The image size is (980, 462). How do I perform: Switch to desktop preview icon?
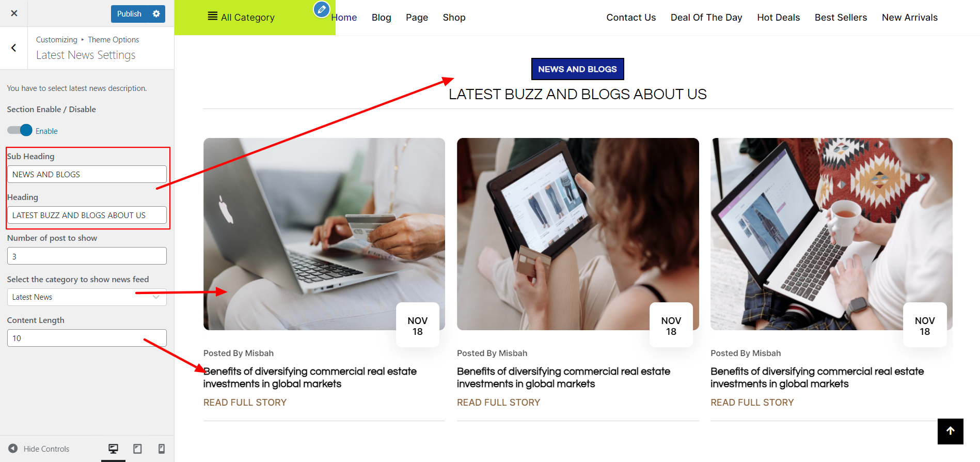pyautogui.click(x=113, y=449)
